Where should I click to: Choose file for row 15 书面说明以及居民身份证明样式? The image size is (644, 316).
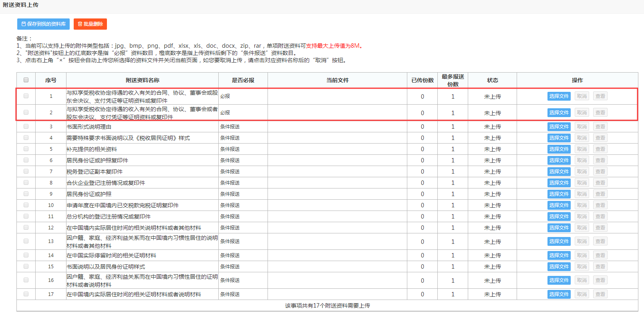[x=559, y=267]
